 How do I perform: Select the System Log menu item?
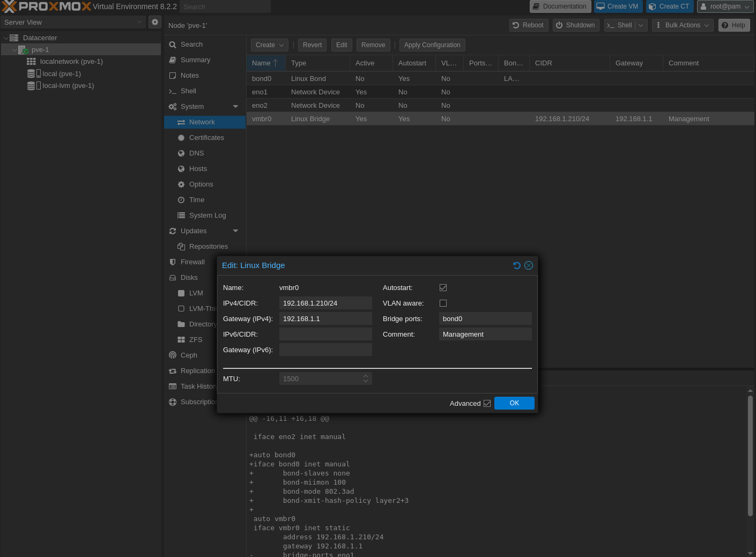pyautogui.click(x=207, y=216)
